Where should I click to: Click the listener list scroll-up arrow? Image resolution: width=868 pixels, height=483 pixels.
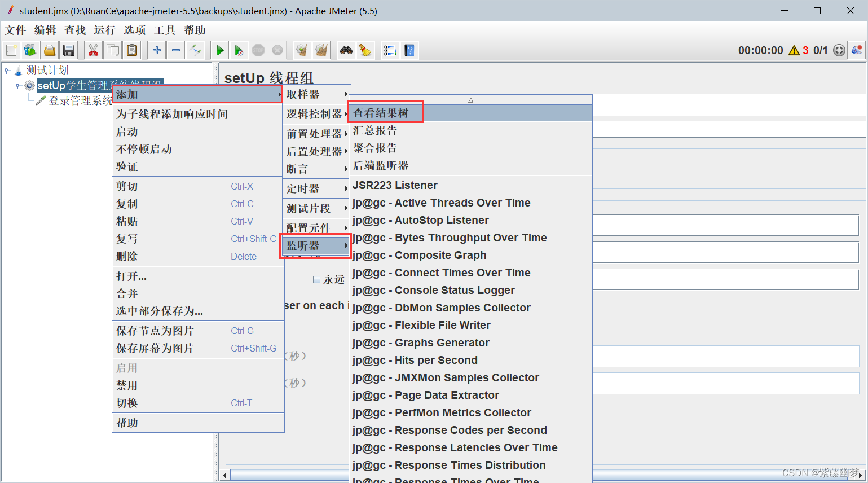point(470,100)
